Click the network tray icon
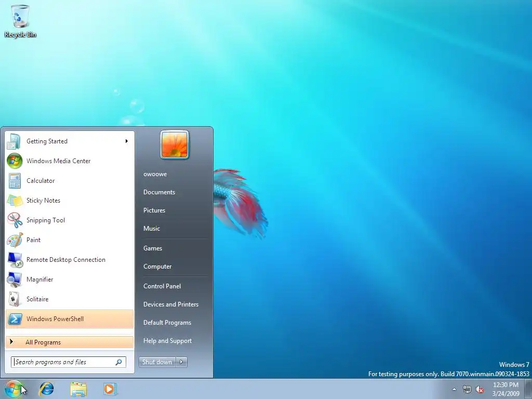This screenshot has height=399, width=532. pos(467,390)
